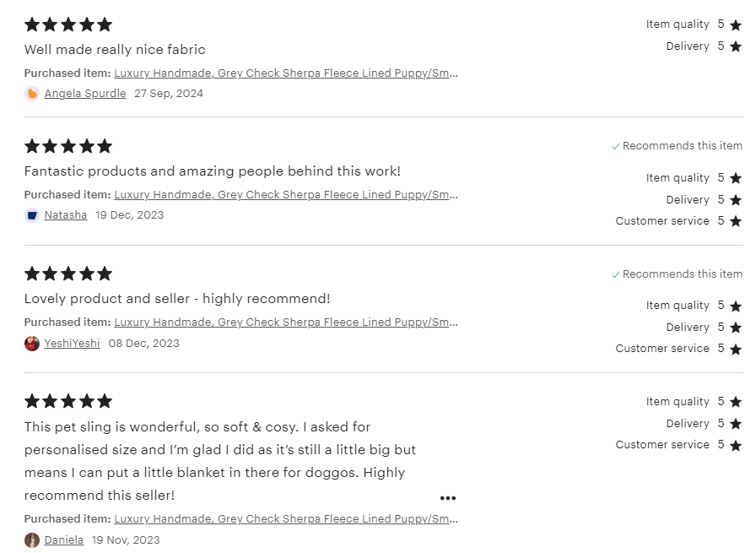Screen dimensions: 756x553
Task: Open purchased item link in Natasha's review
Action: point(286,195)
